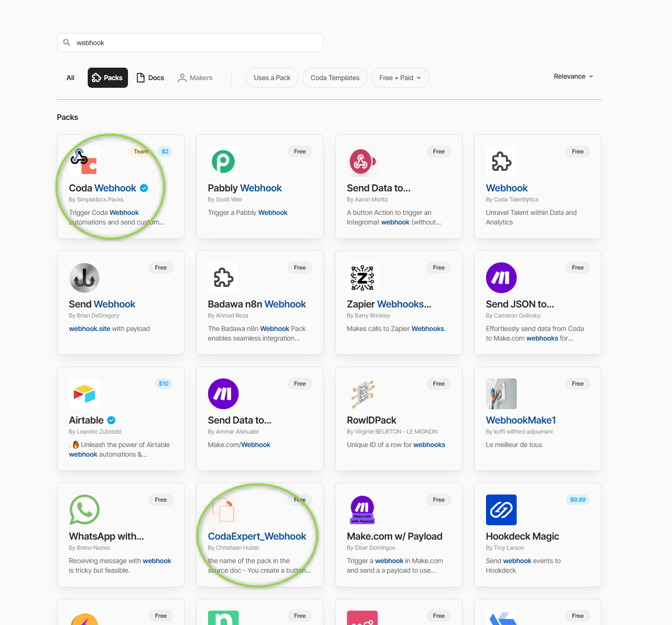Click the author line By Troy Larson

(505, 548)
